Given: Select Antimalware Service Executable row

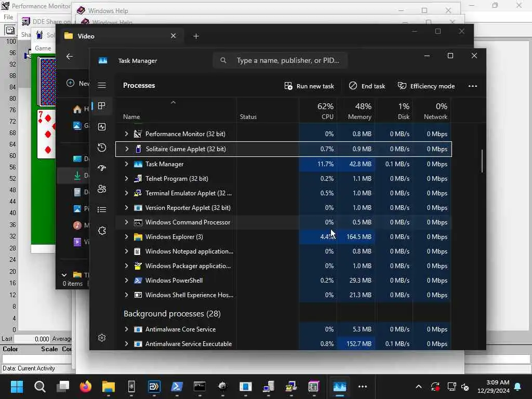Looking at the screenshot, I should point(283,344).
